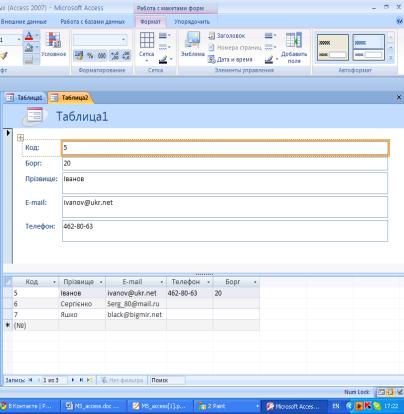Create new blank record button
404x414 pixels.
pos(89,380)
